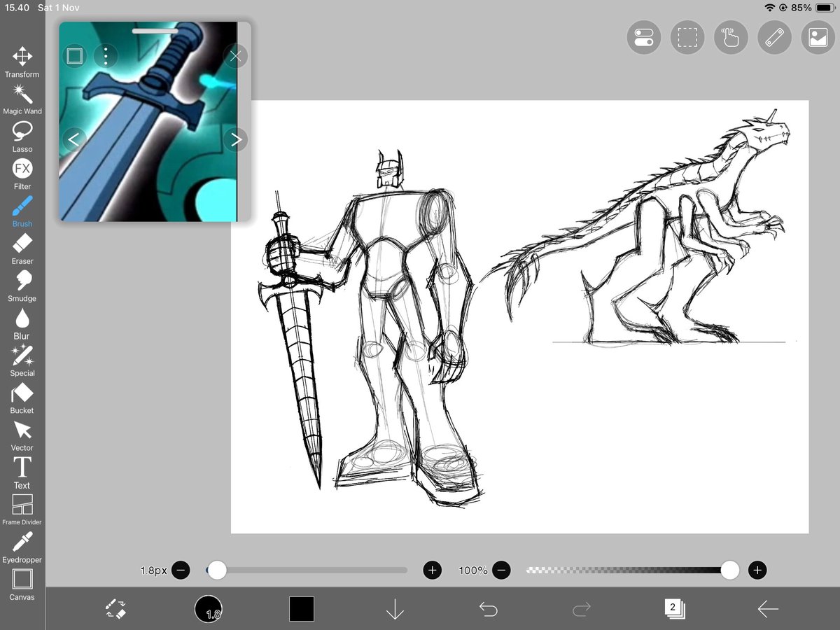The height and width of the screenshot is (630, 840).
Task: Select the Transform tool
Action: click(x=22, y=62)
